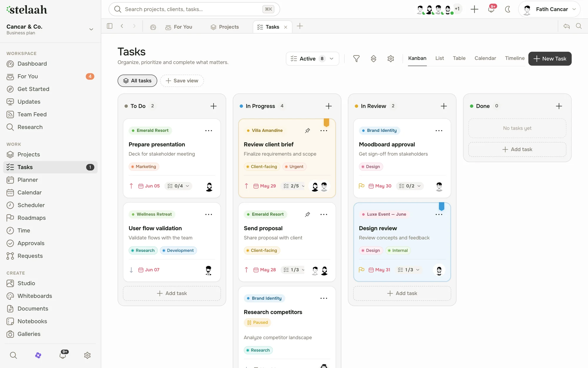The height and width of the screenshot is (368, 588).
Task: Open Fatih Cancar profile menu
Action: pos(549,9)
